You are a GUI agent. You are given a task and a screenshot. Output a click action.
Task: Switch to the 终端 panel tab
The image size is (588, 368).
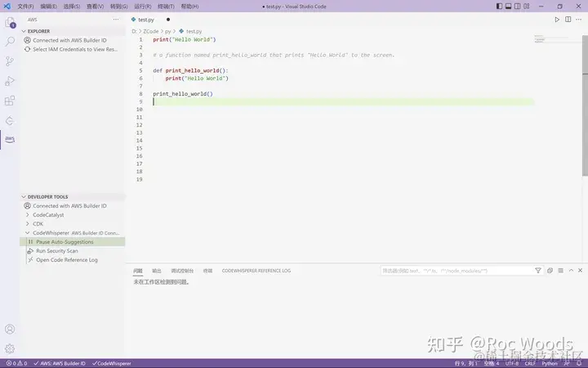[207, 271]
